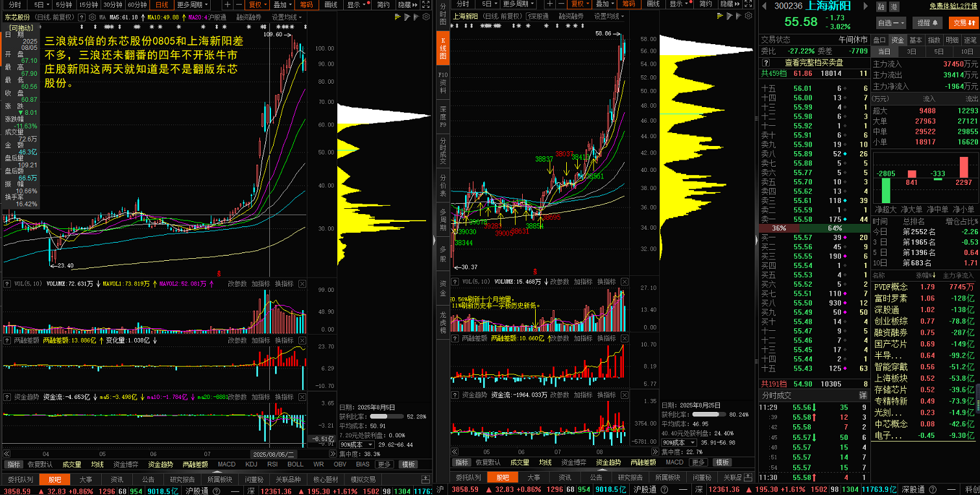Click 获利比率 progress bar under left chip chart

pyautogui.click(x=387, y=417)
